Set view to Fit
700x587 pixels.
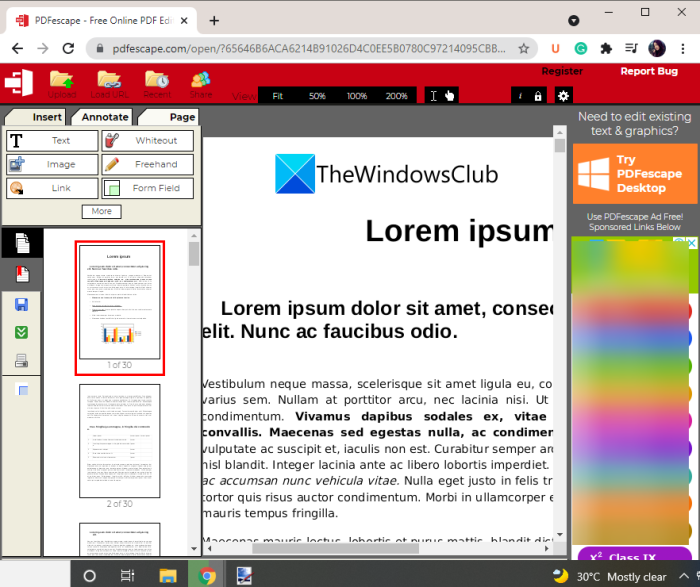278,96
